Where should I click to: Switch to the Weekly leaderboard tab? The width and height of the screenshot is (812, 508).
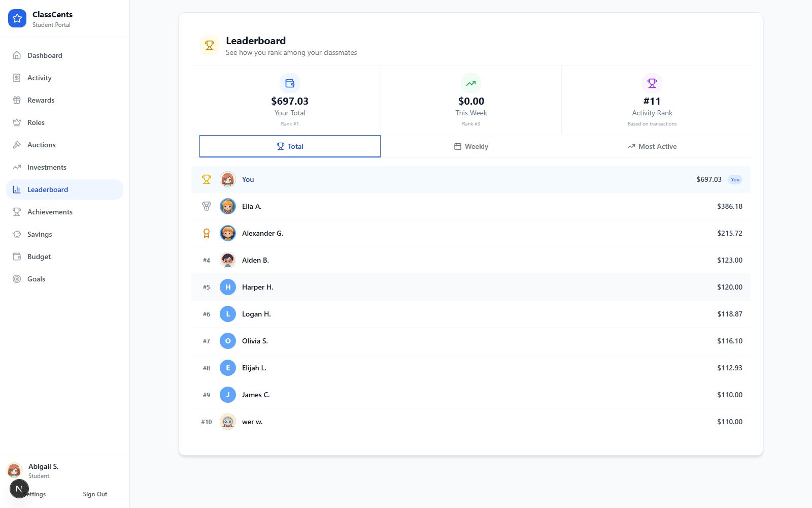pyautogui.click(x=471, y=146)
